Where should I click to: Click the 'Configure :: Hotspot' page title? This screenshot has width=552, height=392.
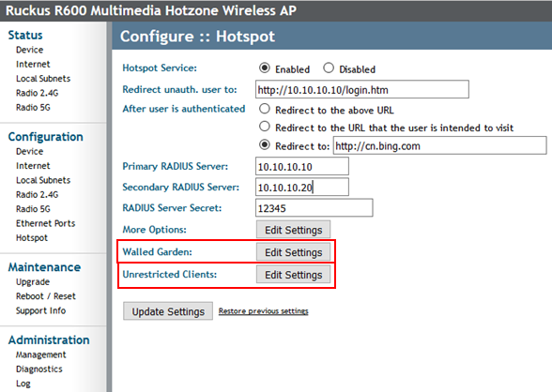[x=197, y=37]
